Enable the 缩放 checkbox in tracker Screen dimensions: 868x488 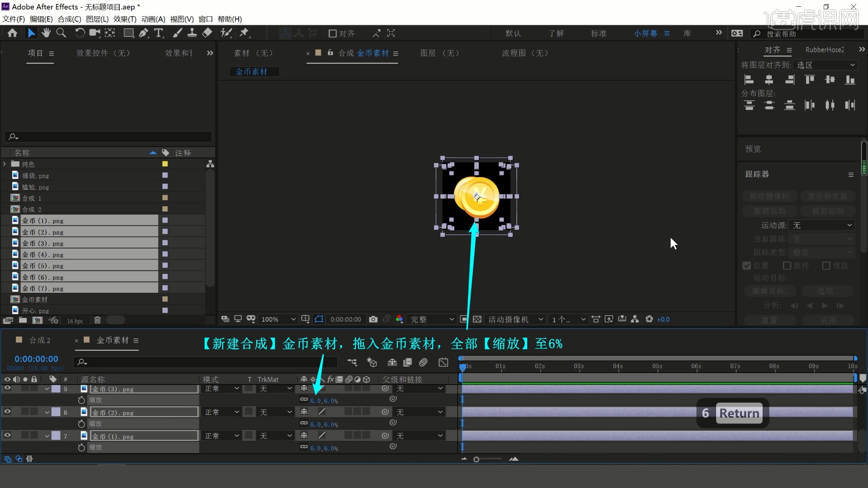pos(826,266)
